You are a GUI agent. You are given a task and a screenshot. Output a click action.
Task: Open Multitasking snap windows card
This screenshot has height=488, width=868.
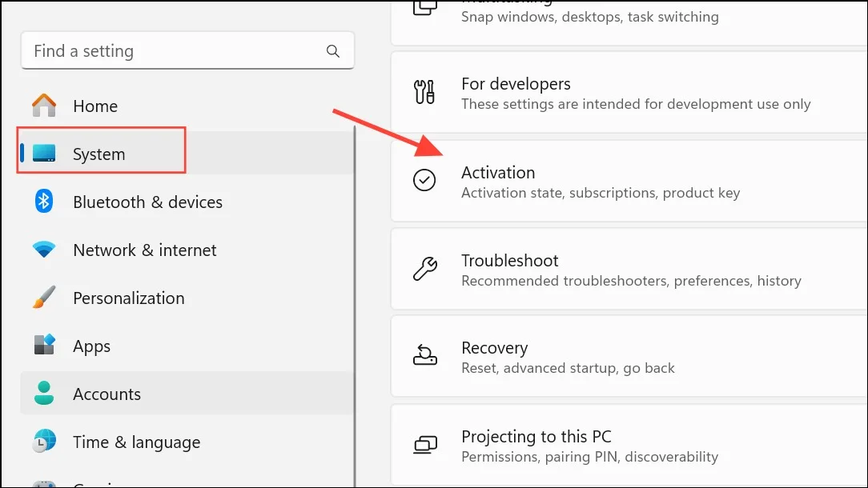pyautogui.click(x=629, y=22)
